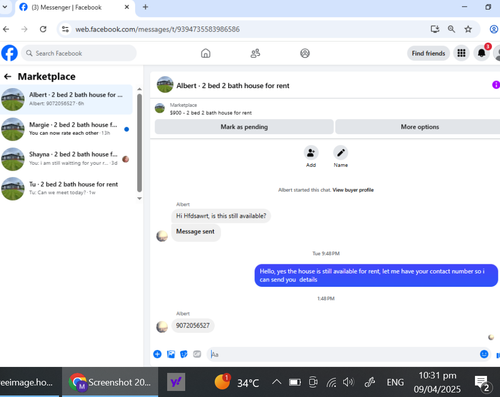Open Margie's conversation in the list
Viewport: 500px width, 397px height.
(66, 129)
